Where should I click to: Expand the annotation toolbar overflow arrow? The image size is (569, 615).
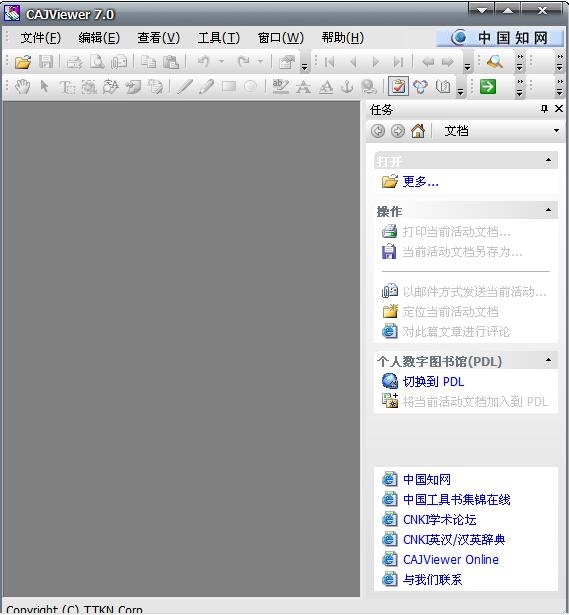point(460,92)
